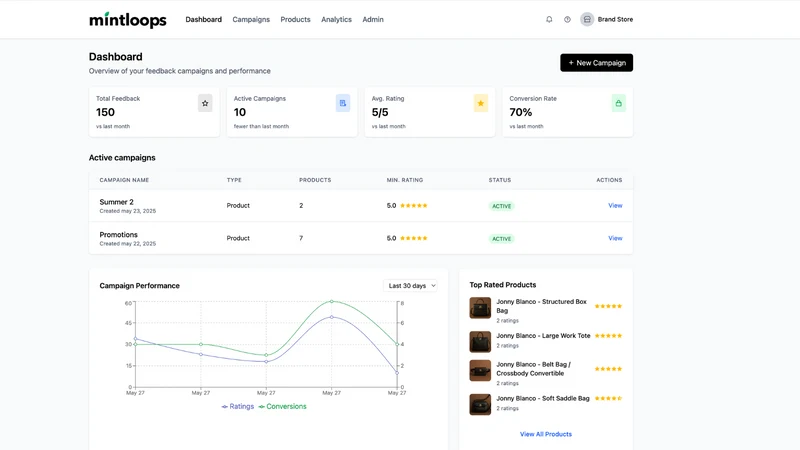Click the peak Conversions data point
The image size is (800, 450).
[x=332, y=302]
